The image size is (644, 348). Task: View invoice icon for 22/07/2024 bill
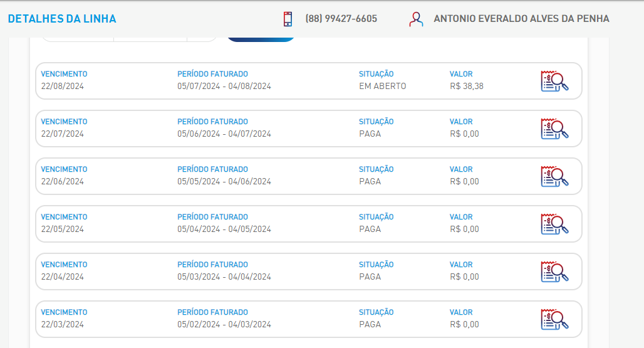(554, 129)
